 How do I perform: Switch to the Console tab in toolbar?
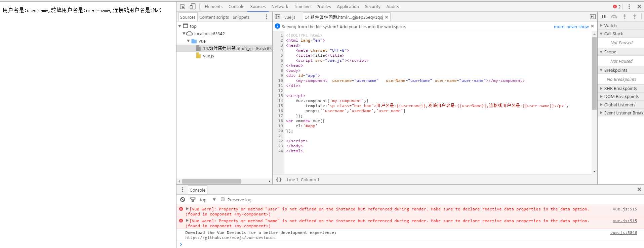click(236, 6)
